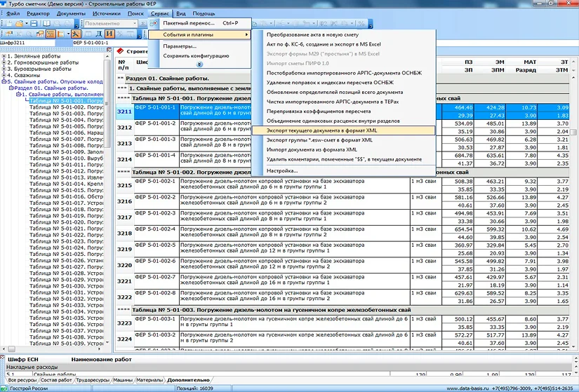Choose Пакетный перенос in Сервис menu
This screenshot has height=392, width=579.
click(x=200, y=23)
